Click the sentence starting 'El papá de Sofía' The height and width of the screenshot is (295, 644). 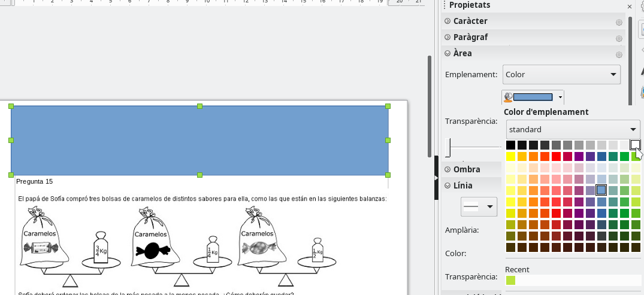[x=202, y=199]
